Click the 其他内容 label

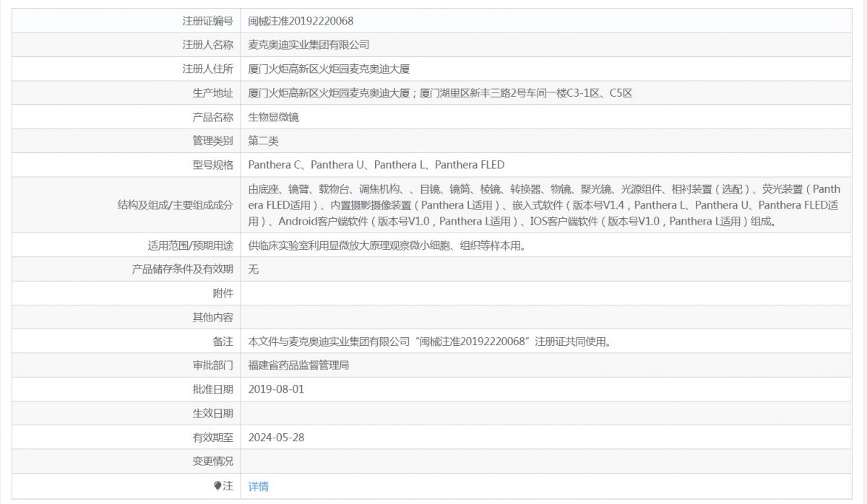[x=212, y=317]
